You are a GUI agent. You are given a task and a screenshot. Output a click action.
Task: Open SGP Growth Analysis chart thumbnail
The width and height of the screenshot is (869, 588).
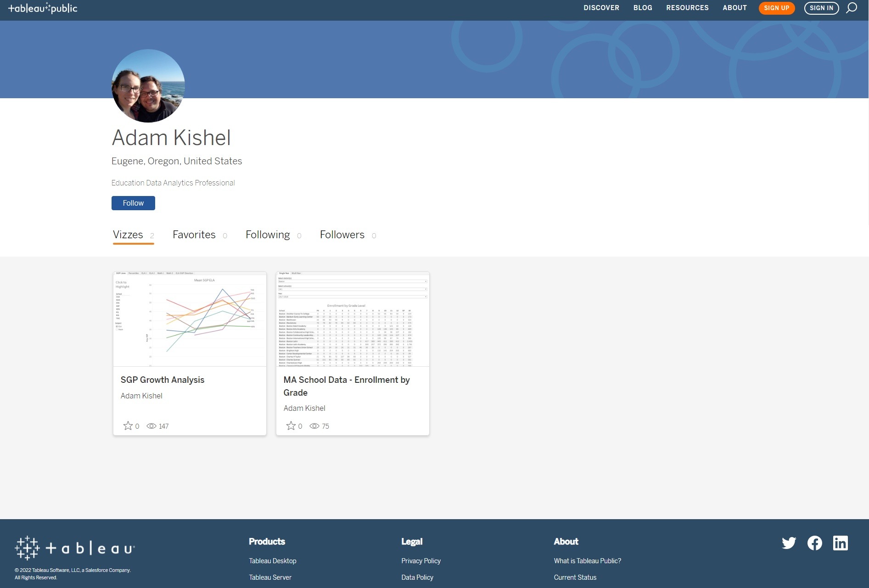pos(190,319)
